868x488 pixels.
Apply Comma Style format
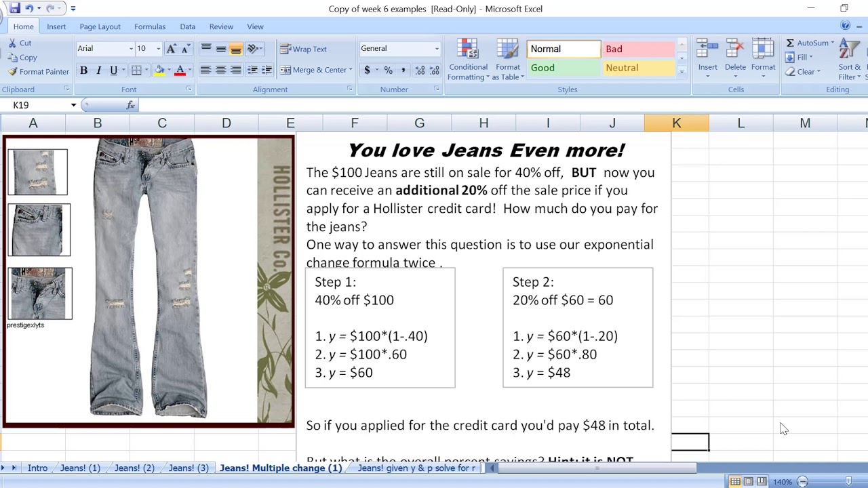[403, 70]
